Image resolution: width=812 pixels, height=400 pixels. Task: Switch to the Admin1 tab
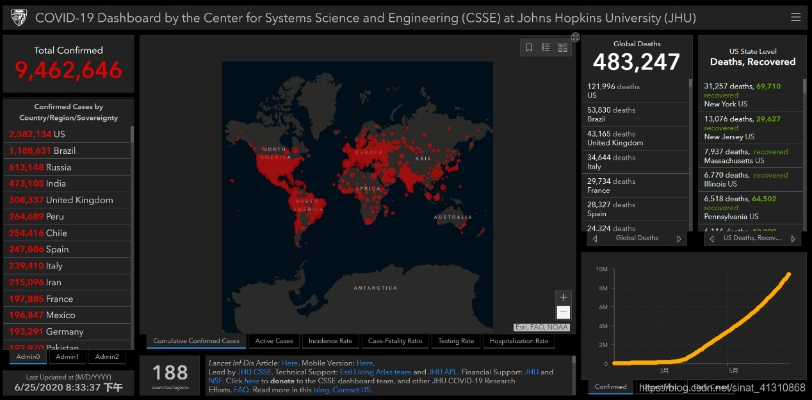[x=67, y=356]
